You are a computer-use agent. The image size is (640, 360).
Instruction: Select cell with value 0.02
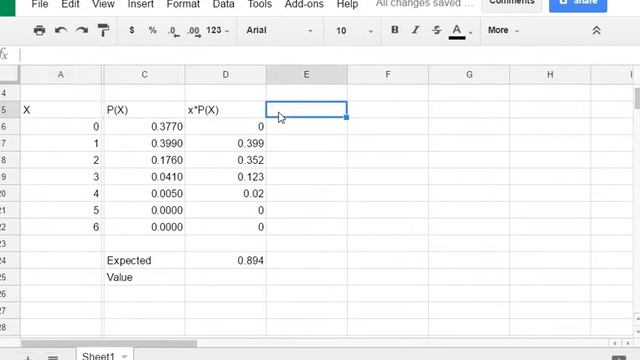[x=225, y=193]
